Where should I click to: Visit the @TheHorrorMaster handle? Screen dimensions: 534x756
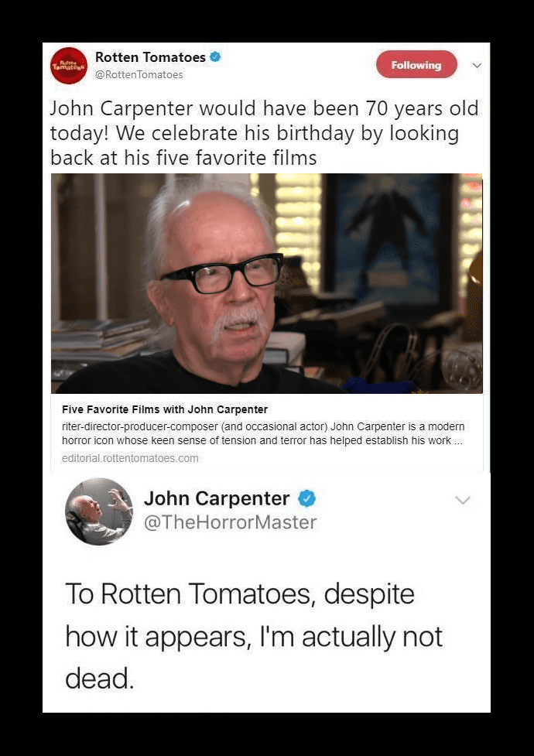(x=230, y=522)
